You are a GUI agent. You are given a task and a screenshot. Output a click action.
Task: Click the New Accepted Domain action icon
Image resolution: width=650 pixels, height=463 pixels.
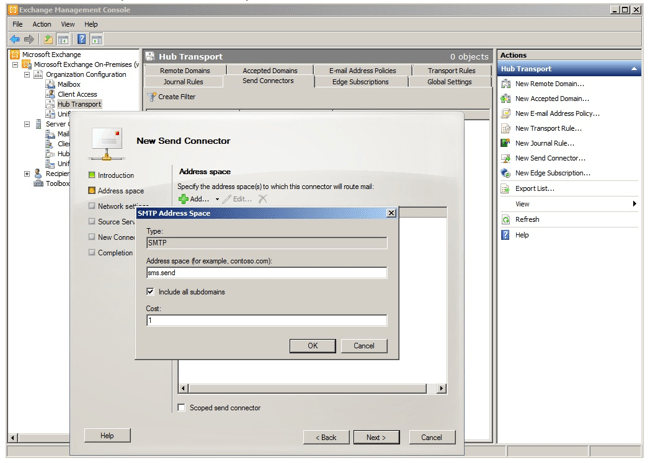coord(505,99)
